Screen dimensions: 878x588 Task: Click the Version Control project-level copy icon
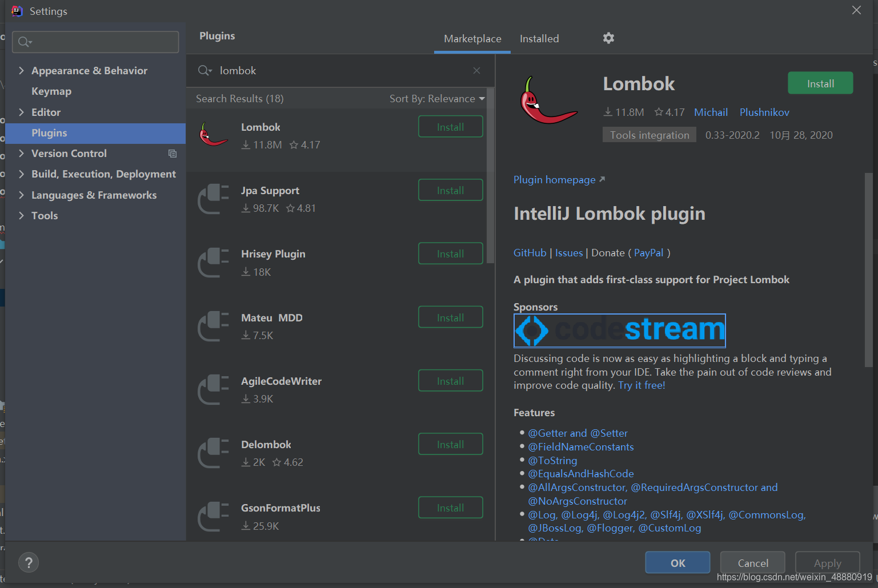point(173,154)
